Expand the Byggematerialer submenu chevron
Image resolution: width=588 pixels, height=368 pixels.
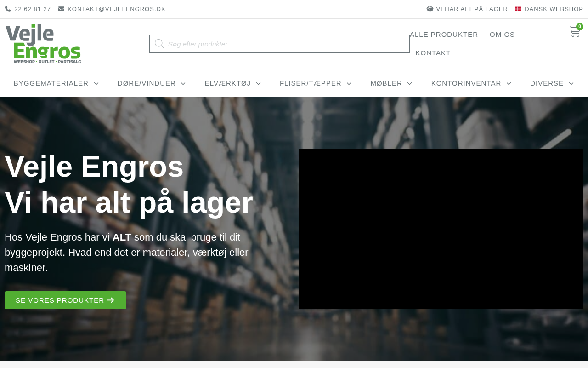click(96, 83)
